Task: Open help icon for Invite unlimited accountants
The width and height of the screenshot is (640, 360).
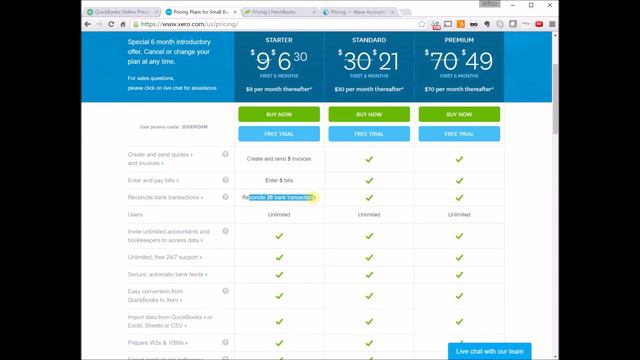Action: [225, 231]
